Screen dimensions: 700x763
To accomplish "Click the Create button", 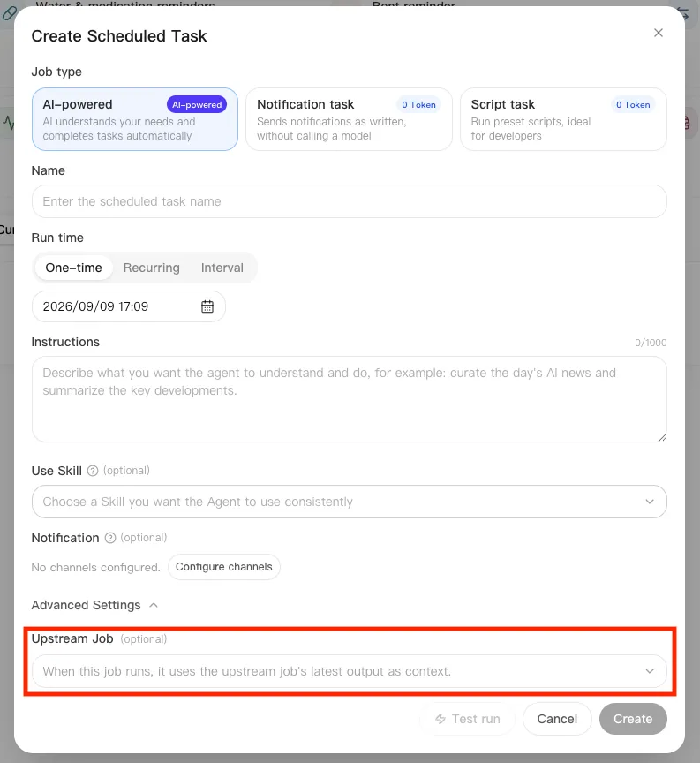I will [x=633, y=719].
